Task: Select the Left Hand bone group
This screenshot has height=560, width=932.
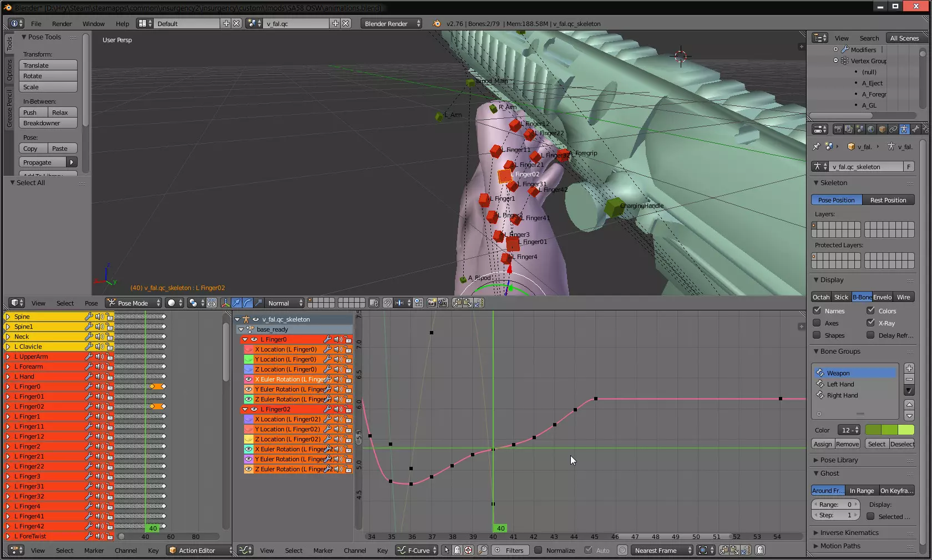Action: (840, 384)
